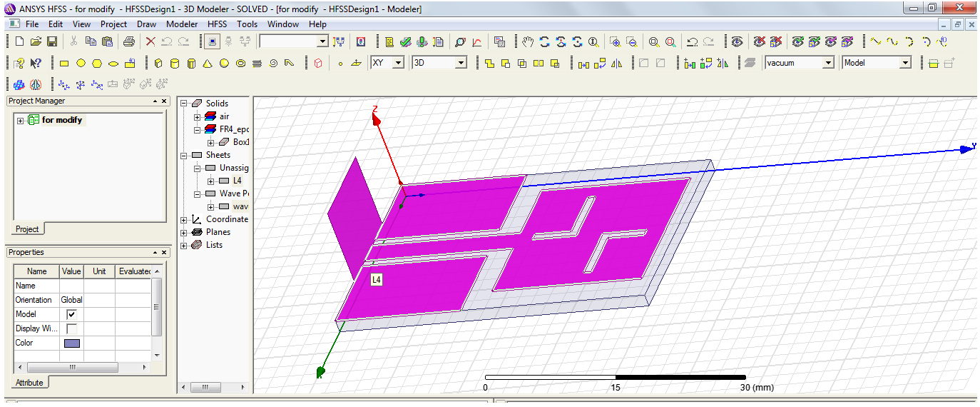Select the FR4_epoxy material in tree
Screen dimensions: 980x407
[x=234, y=129]
